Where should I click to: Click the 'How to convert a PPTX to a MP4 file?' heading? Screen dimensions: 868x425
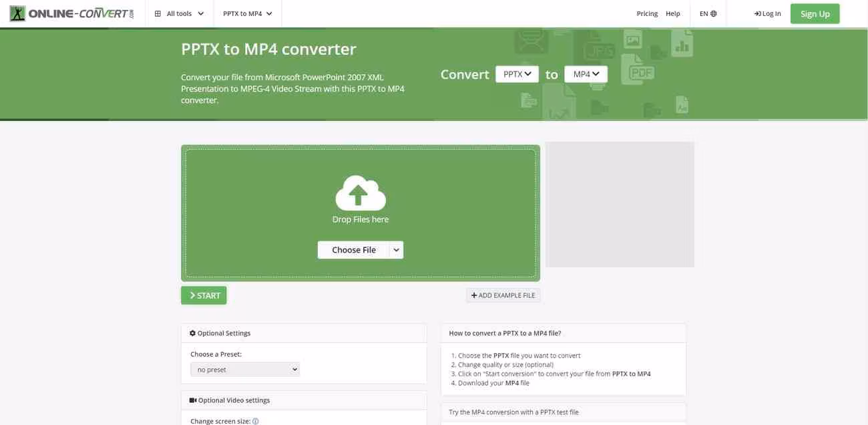tap(505, 333)
